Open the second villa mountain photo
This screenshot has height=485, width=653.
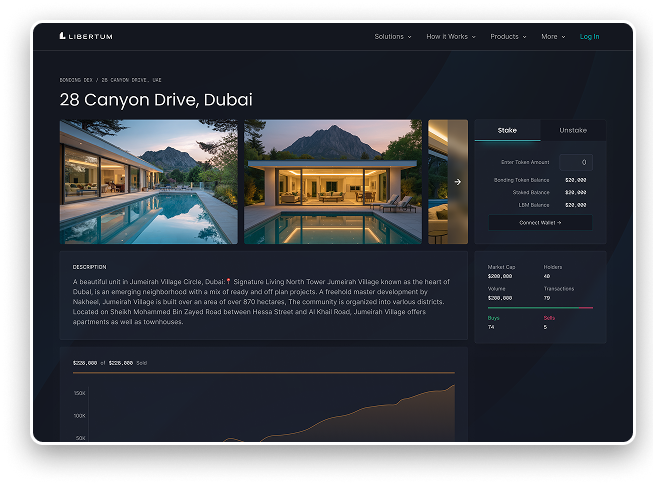pos(332,182)
